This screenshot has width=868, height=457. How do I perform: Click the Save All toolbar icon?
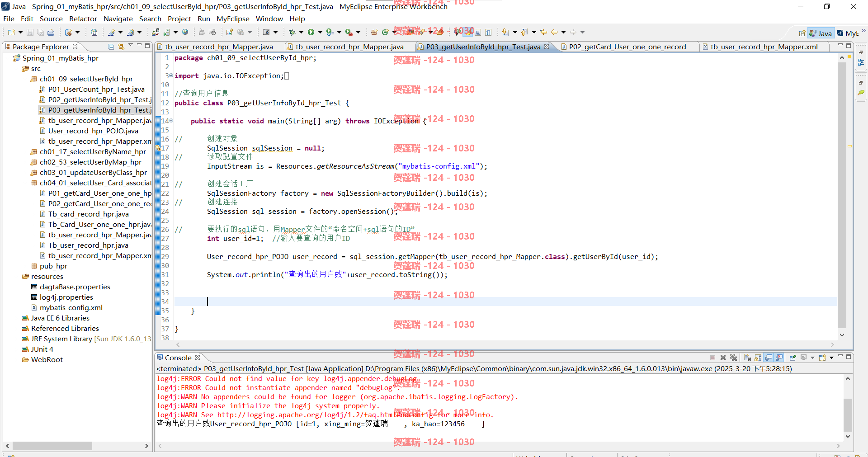pyautogui.click(x=40, y=32)
